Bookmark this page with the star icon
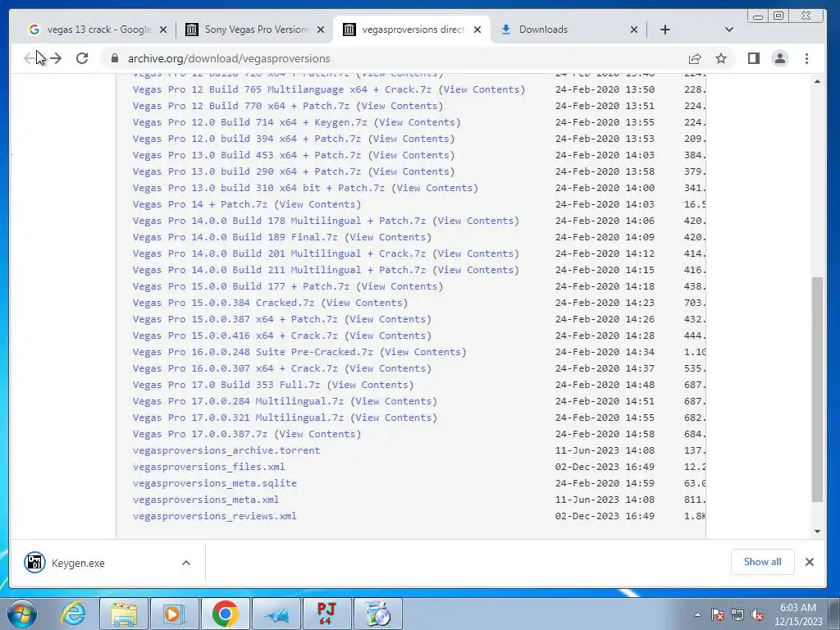The width and height of the screenshot is (840, 630). (x=721, y=58)
